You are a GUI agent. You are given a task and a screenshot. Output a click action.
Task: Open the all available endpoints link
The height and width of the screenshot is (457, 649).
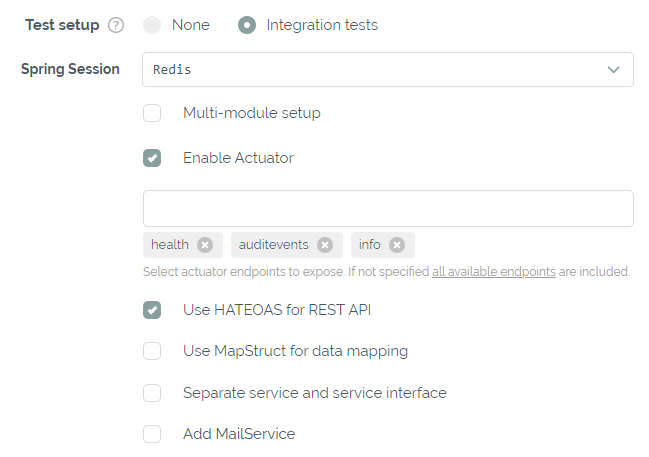(493, 272)
